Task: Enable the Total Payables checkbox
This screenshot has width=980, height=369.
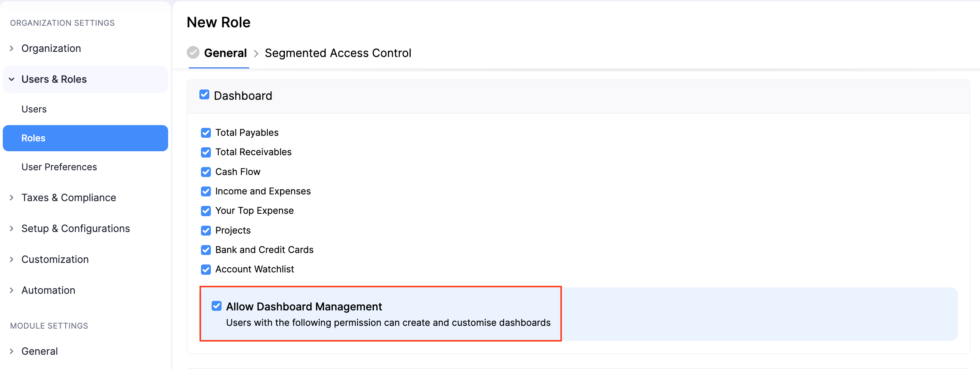Action: 206,133
